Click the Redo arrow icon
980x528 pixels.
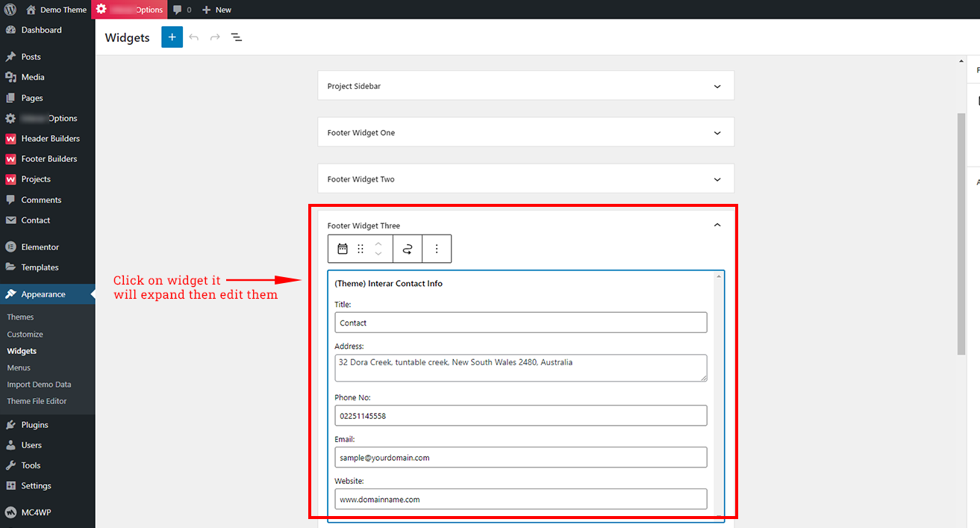tap(215, 37)
